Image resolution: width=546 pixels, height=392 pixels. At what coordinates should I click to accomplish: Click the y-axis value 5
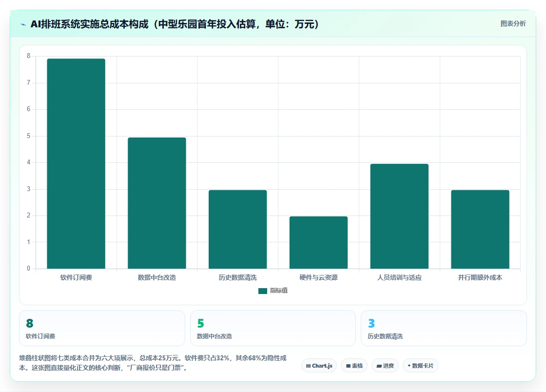[29, 136]
